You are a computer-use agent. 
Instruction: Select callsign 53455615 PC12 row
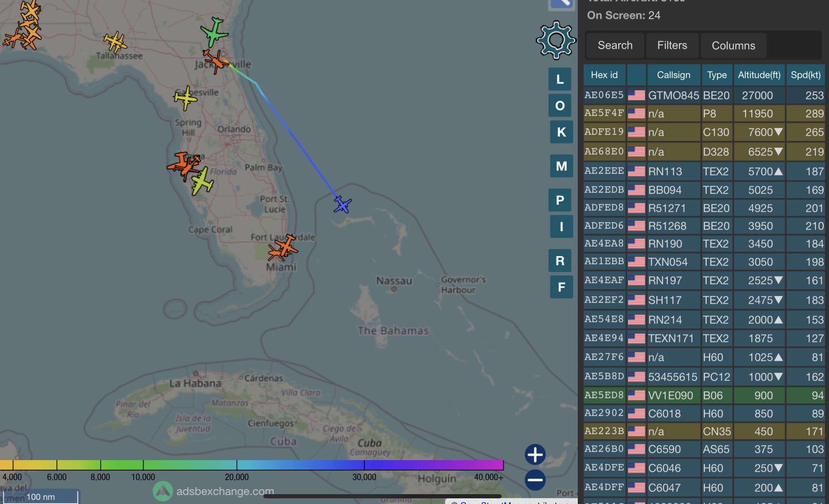[x=704, y=377]
